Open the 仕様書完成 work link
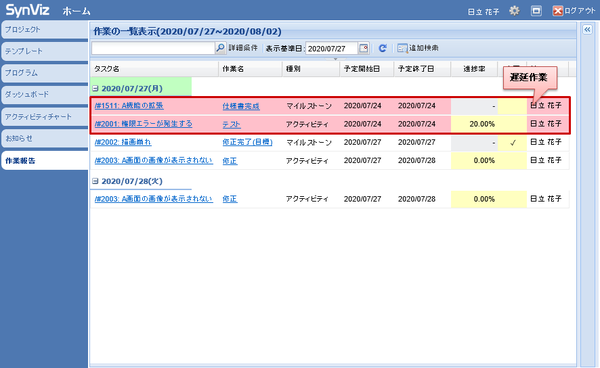Viewport: 600px width, 368px height. coord(241,106)
